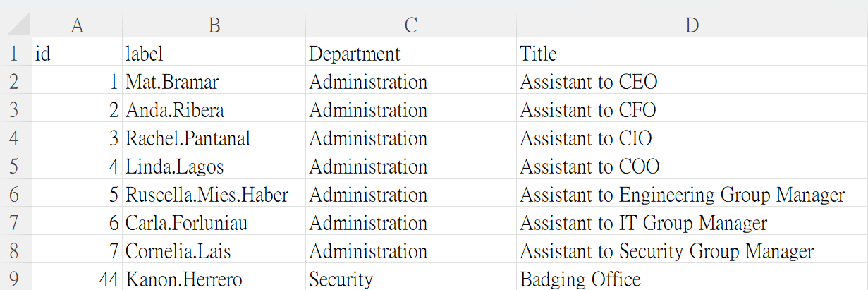This screenshot has width=868, height=290.
Task: Select the Ruscella.Mies.Haber cell
Action: coord(214,195)
